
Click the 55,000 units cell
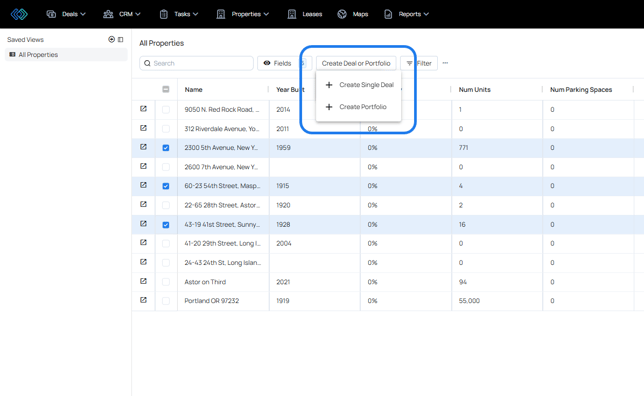click(x=497, y=301)
